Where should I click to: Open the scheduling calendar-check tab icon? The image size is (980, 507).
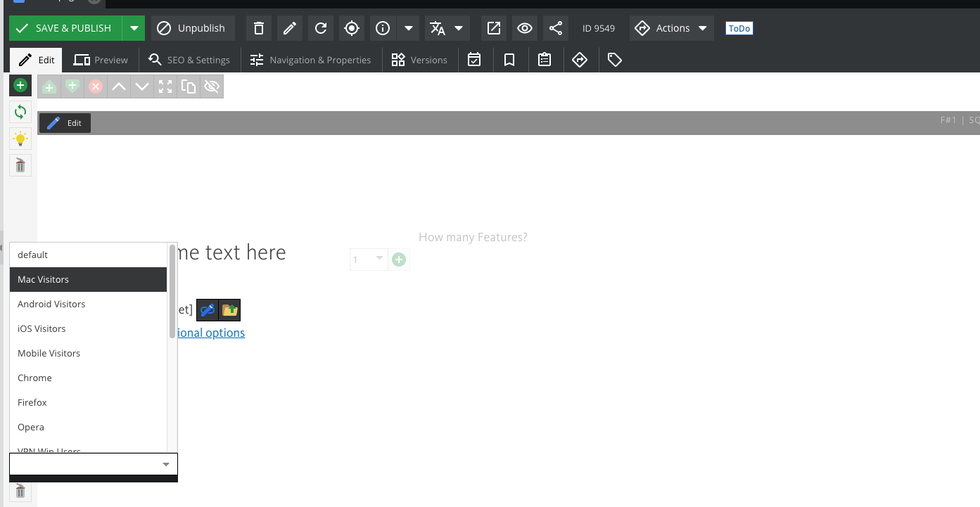pyautogui.click(x=474, y=60)
